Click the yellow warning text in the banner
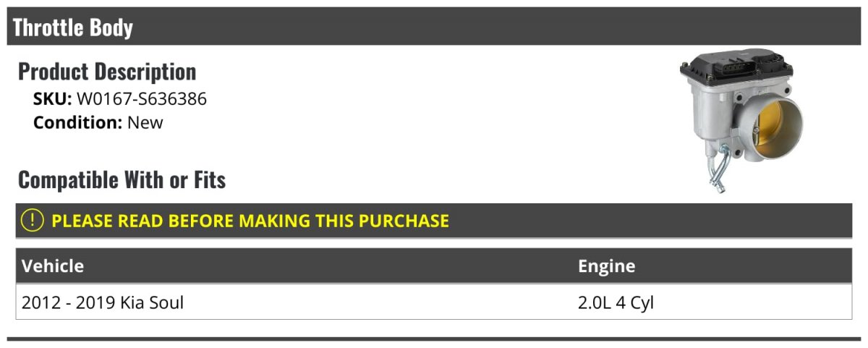 point(250,221)
